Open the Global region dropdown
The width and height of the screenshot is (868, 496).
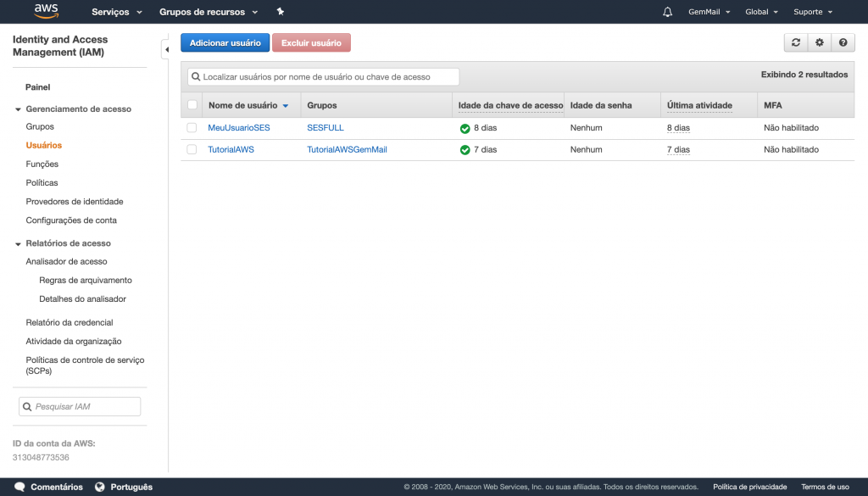coord(762,12)
